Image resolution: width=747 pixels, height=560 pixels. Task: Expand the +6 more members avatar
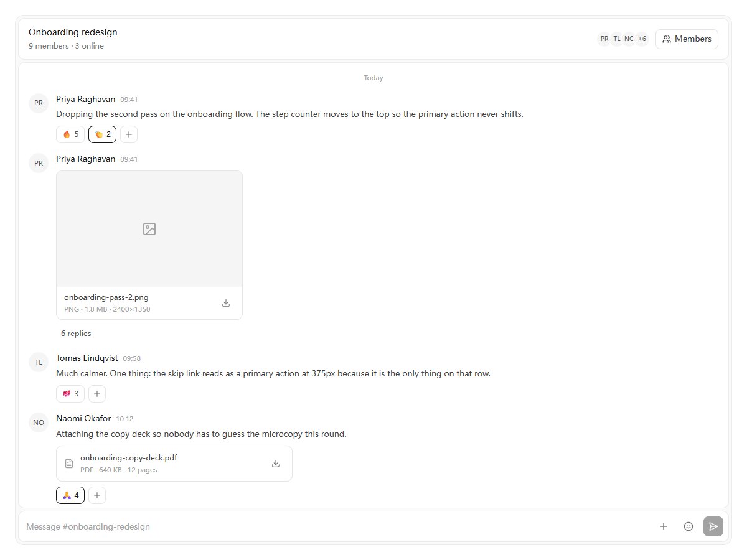click(642, 39)
